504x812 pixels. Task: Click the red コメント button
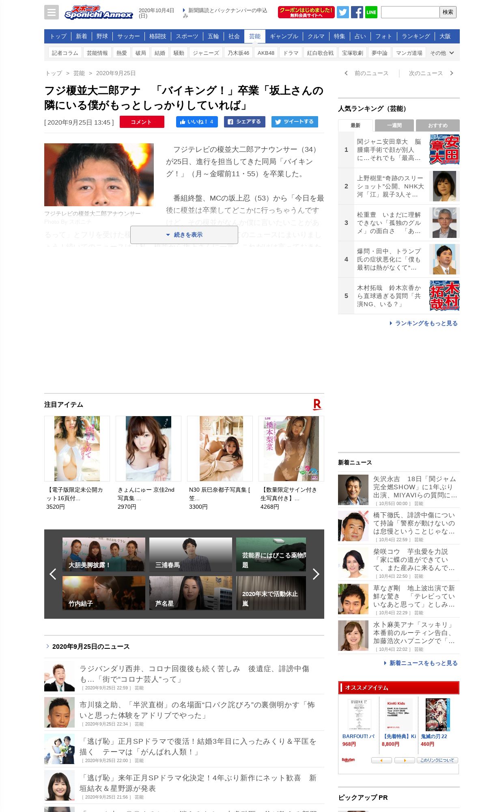(142, 122)
